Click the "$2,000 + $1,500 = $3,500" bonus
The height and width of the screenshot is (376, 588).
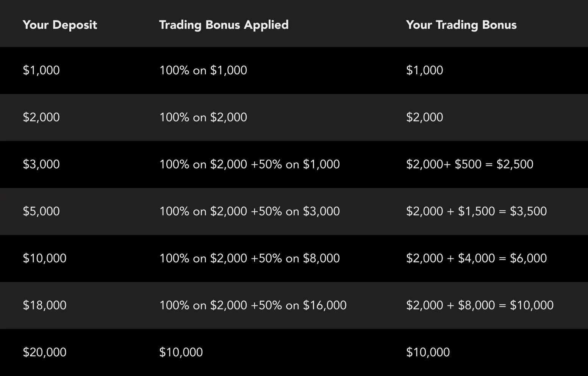pos(476,211)
